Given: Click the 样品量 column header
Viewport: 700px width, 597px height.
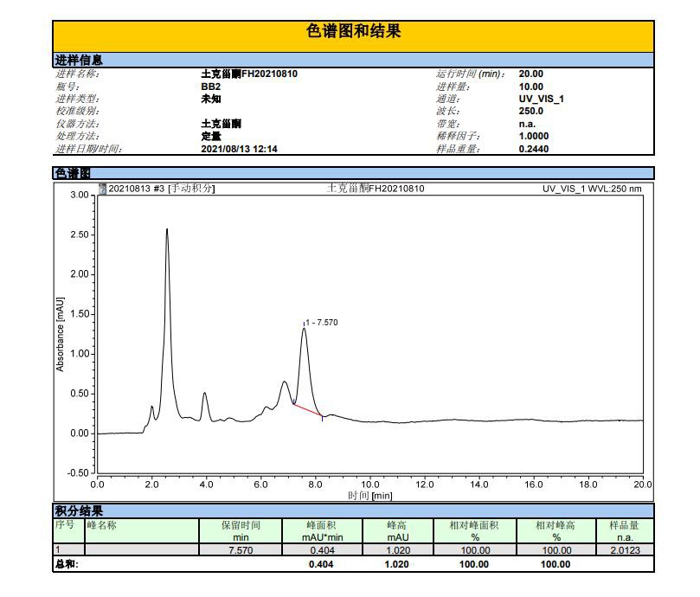Looking at the screenshot, I should [625, 530].
